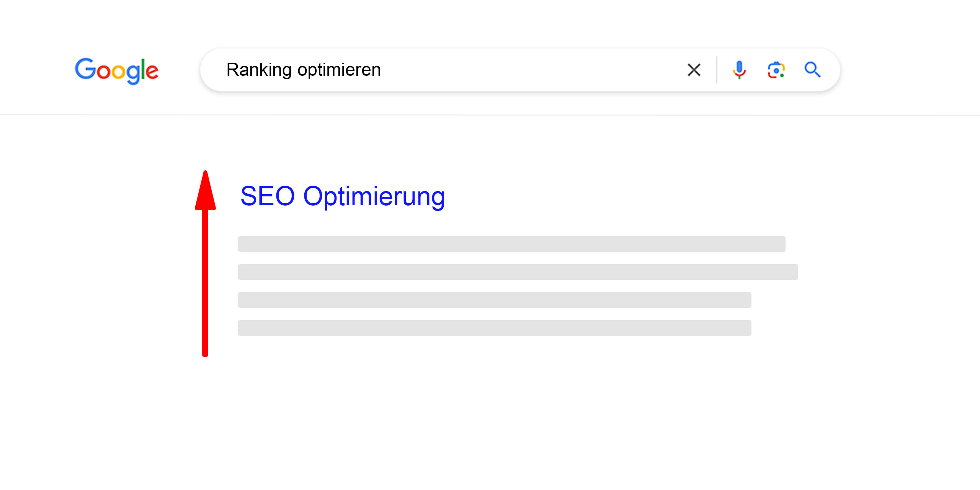Image resolution: width=980 pixels, height=490 pixels.
Task: Go to the Google logo homepage
Action: pyautogui.click(x=117, y=71)
